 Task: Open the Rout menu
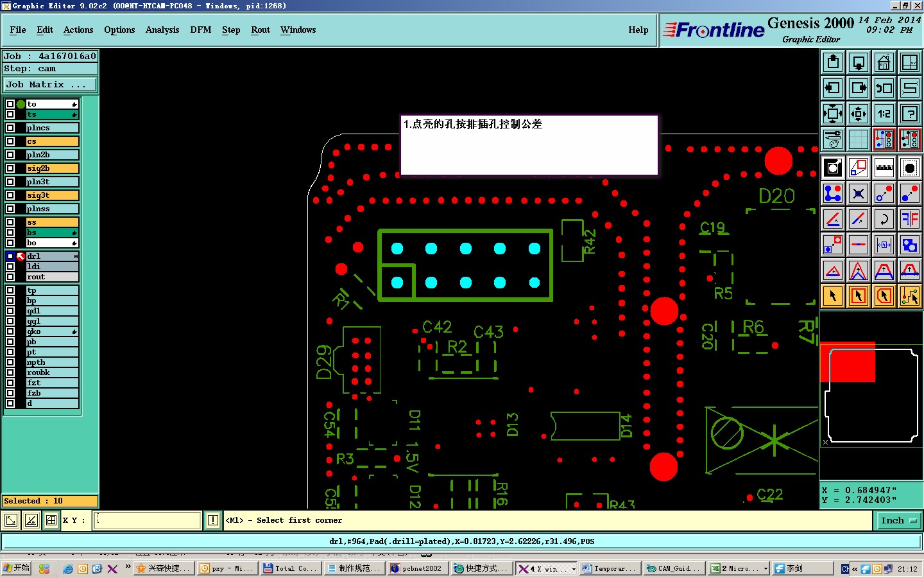pyautogui.click(x=261, y=30)
